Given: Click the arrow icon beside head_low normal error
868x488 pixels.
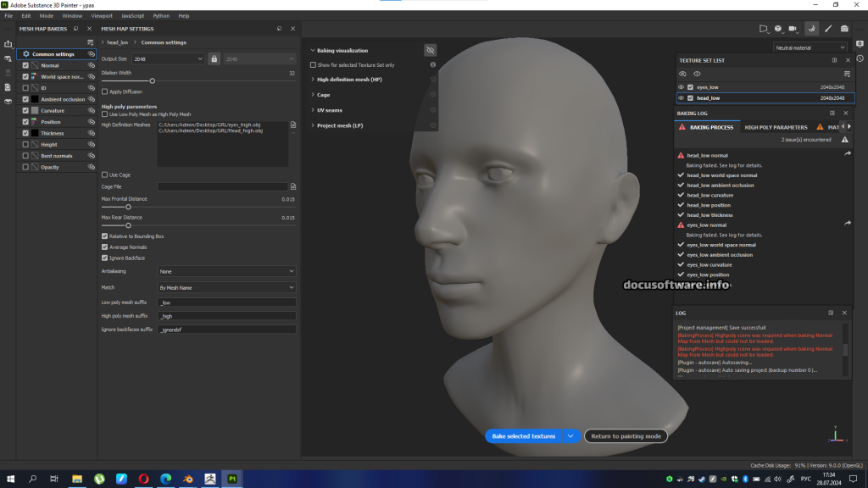Looking at the screenshot, I should point(847,154).
